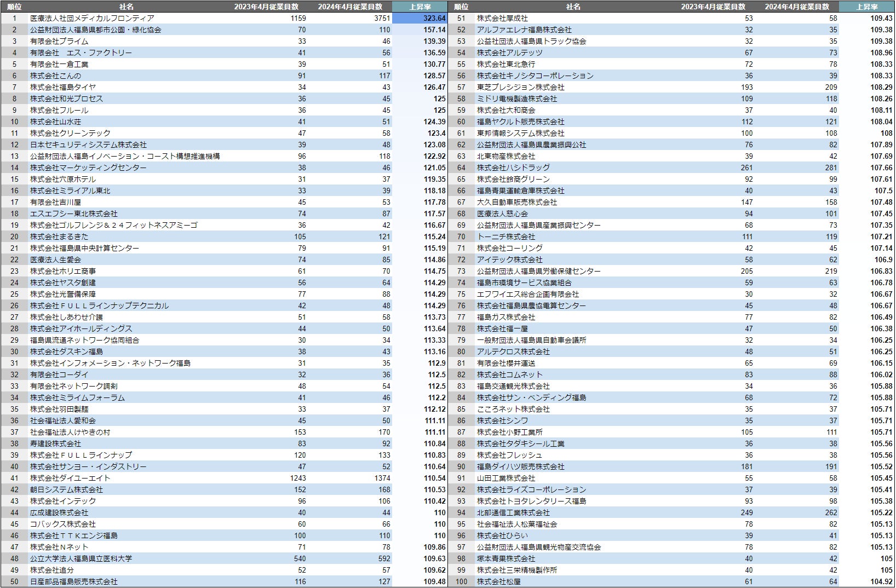Screen dimensions: 896x588
Task: Click コバックス株式会社 in the table
Action: pyautogui.click(x=63, y=524)
